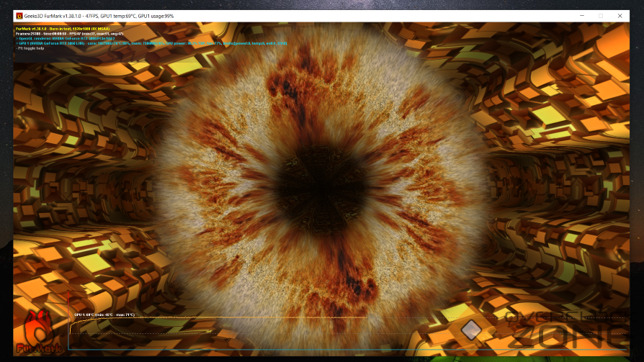The width and height of the screenshot is (644, 362).
Task: Click the disabled maximize button of FurMark
Action: [601, 16]
